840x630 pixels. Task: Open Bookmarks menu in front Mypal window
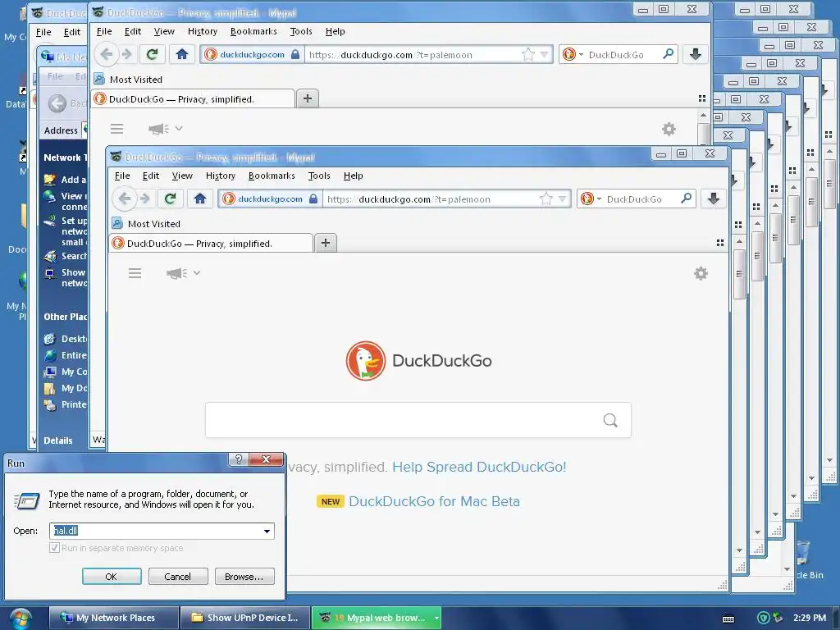click(x=272, y=176)
